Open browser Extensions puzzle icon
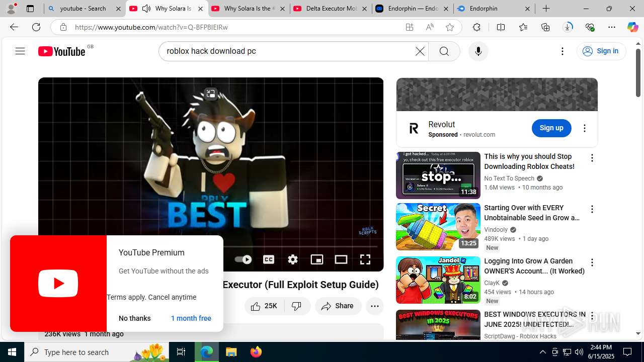This screenshot has height=362, width=644. coord(476,27)
